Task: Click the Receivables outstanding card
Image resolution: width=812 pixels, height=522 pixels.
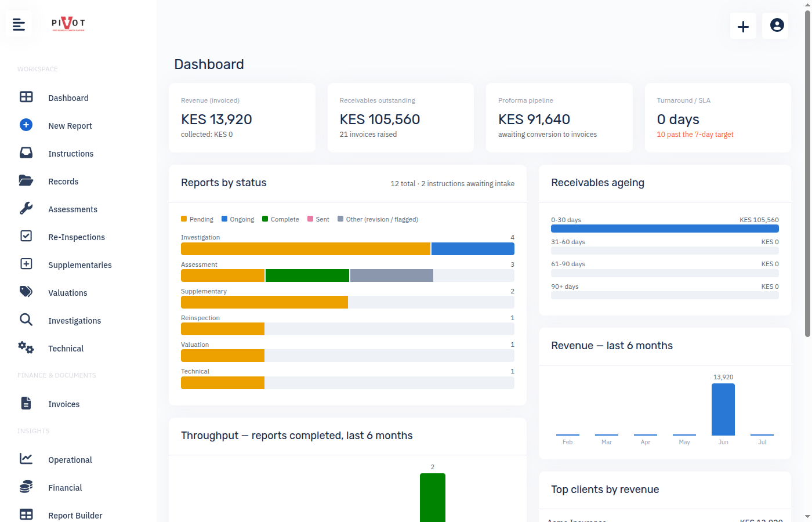Action: [401, 118]
